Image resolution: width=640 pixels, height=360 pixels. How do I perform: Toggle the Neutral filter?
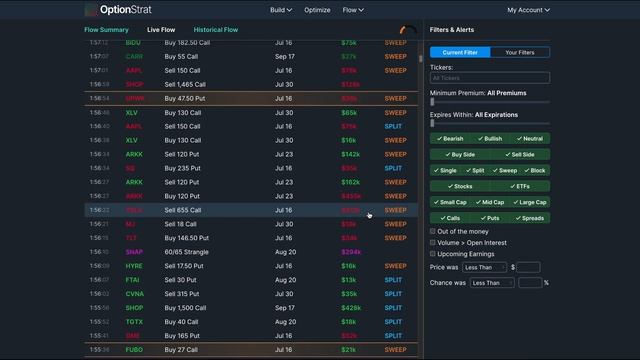coord(529,139)
